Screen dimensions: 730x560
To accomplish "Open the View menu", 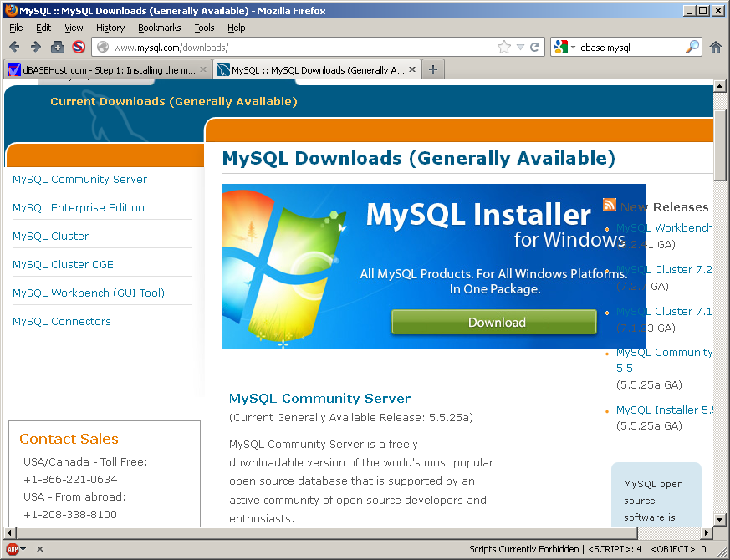I will [x=74, y=28].
